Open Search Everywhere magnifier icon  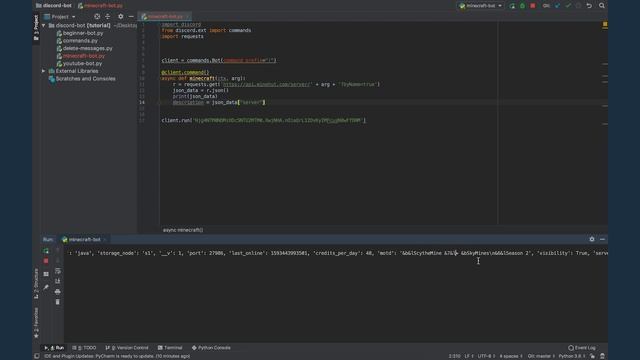tap(602, 6)
